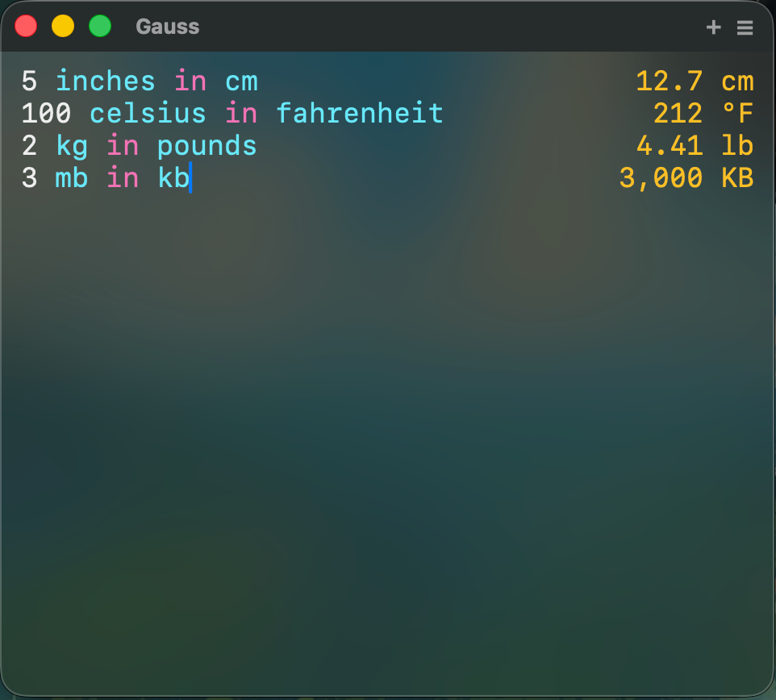Click the word "inches" in first line

[x=106, y=81]
